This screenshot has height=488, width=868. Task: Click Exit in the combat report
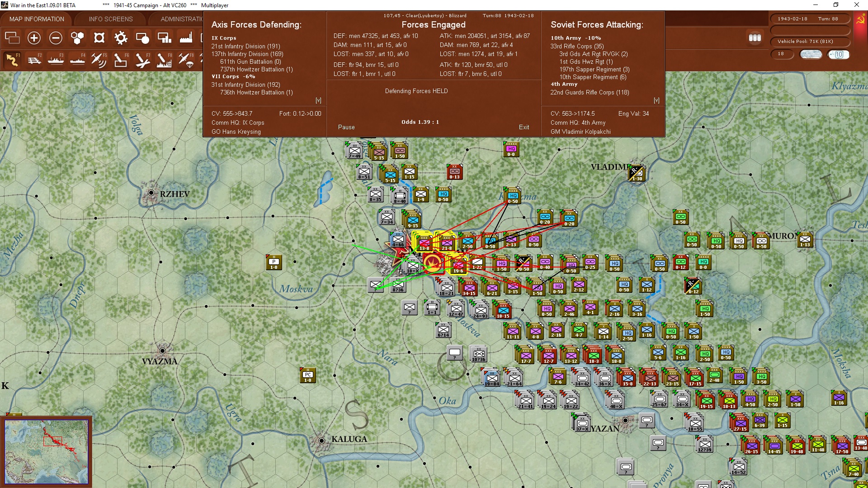click(x=524, y=127)
